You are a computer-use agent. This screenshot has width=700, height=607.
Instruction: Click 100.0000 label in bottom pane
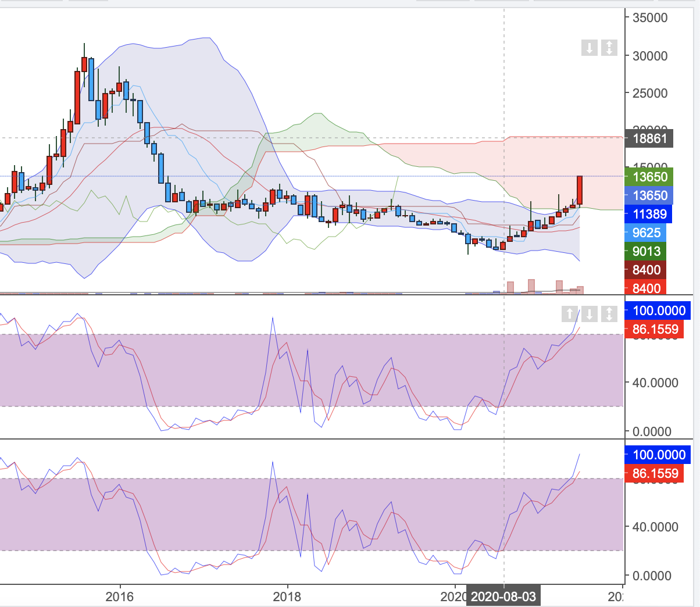658,455
